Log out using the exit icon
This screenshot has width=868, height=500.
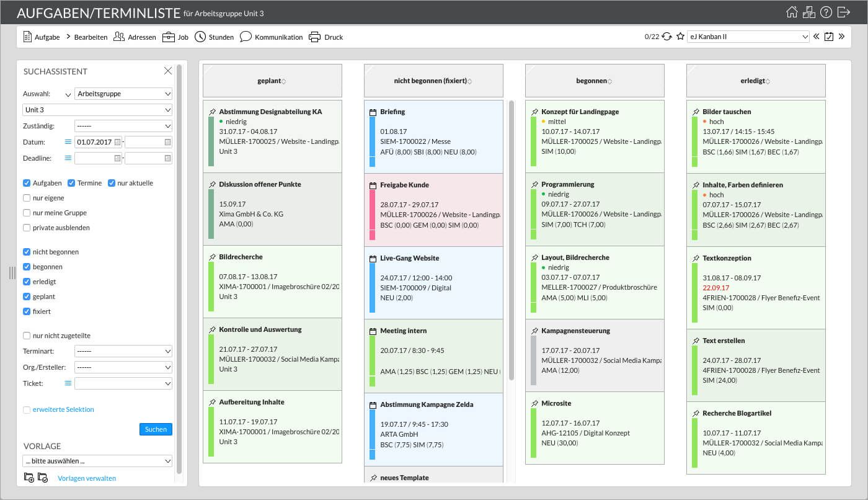[843, 12]
